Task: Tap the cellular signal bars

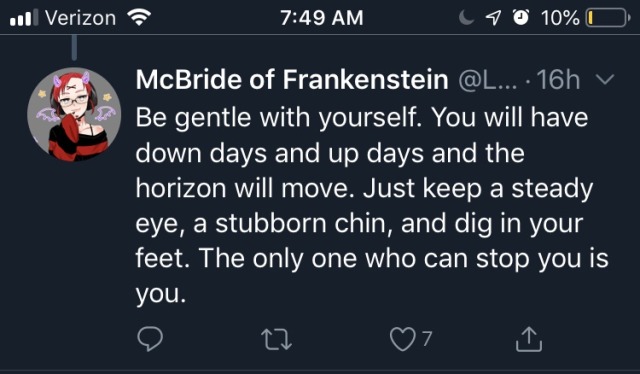Action: click(24, 18)
